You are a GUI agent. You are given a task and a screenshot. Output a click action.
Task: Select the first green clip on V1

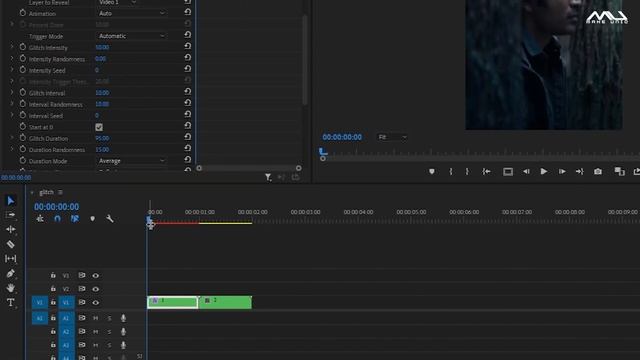tap(173, 302)
